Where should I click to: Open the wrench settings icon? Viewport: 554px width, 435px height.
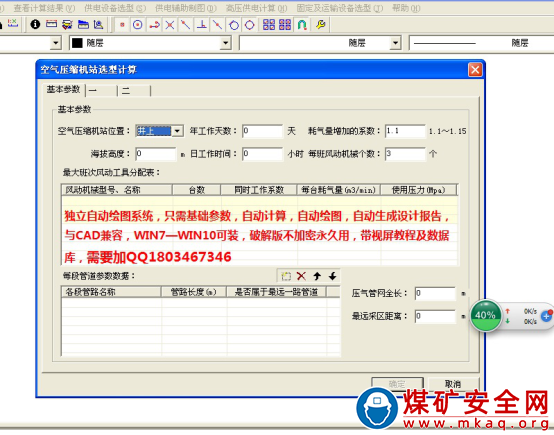pyautogui.click(x=320, y=24)
